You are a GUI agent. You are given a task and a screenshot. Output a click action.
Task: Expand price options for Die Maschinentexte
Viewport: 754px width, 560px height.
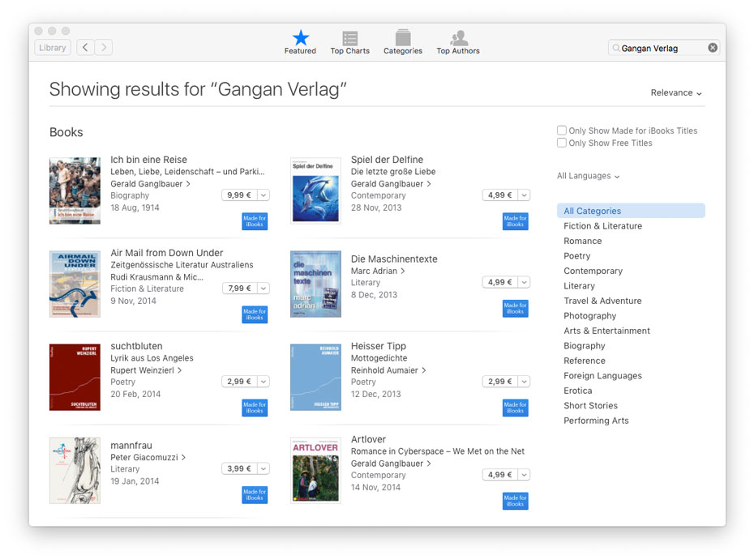524,282
